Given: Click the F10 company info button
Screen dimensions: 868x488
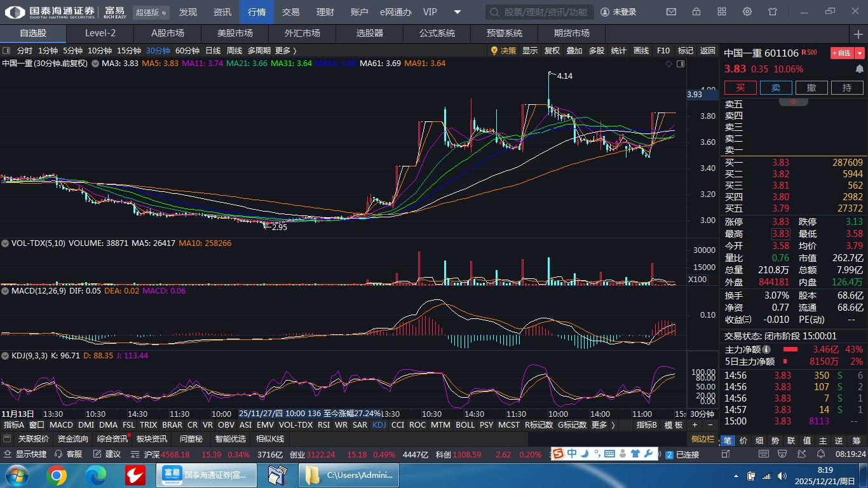Looking at the screenshot, I should click(663, 51).
